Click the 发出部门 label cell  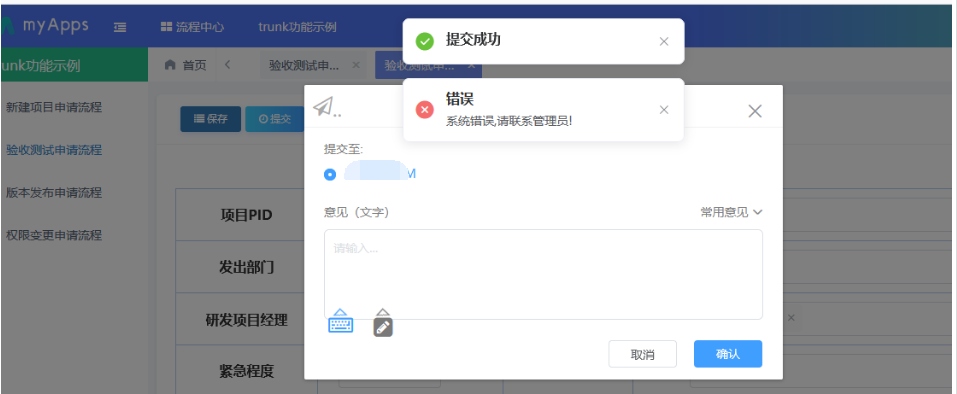(x=246, y=267)
